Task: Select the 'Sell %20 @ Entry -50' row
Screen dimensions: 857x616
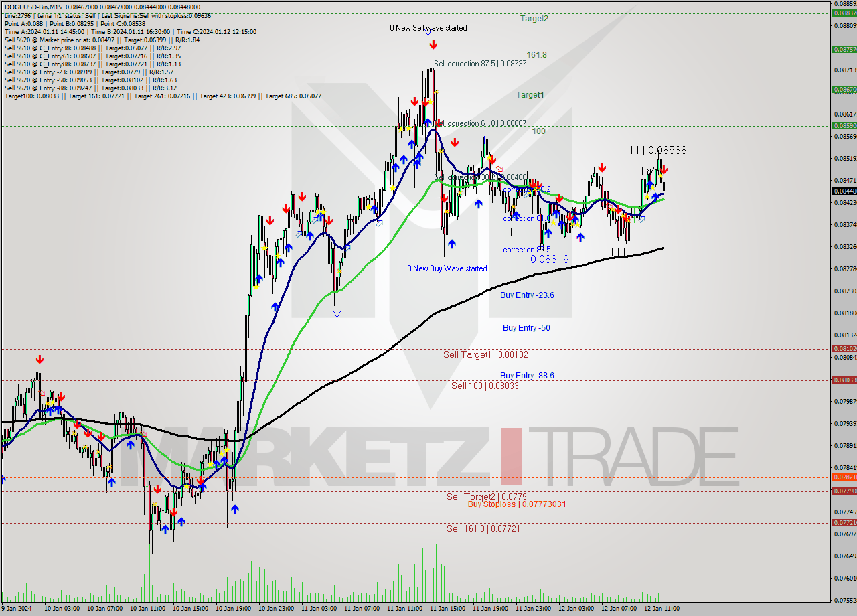Action: click(x=90, y=80)
